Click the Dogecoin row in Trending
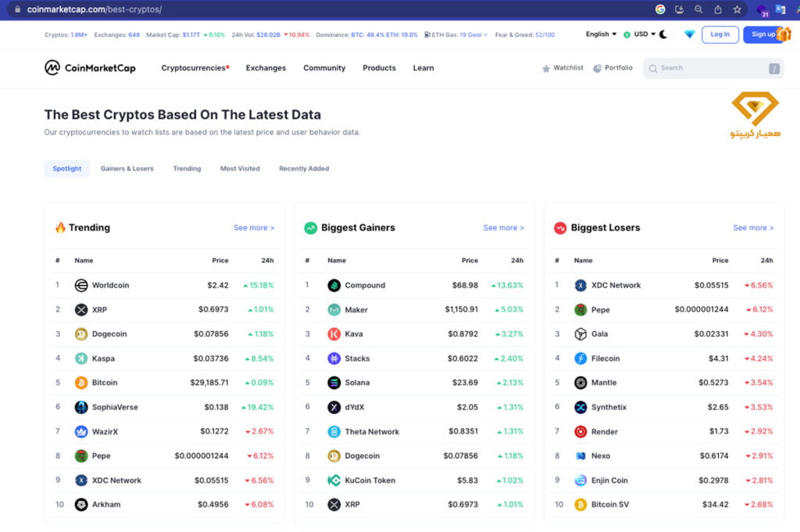The width and height of the screenshot is (800, 532). 164,334
